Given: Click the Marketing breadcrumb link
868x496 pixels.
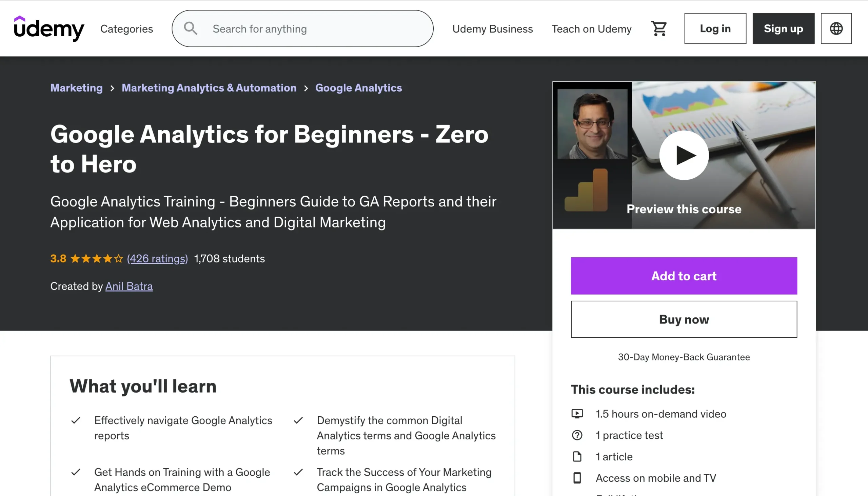Looking at the screenshot, I should point(76,88).
